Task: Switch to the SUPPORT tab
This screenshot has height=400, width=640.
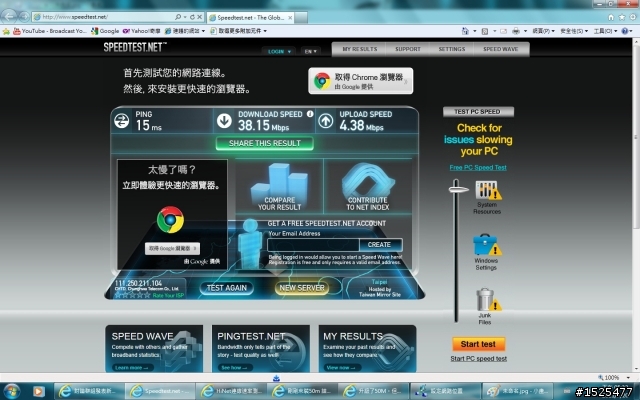Action: (407, 49)
